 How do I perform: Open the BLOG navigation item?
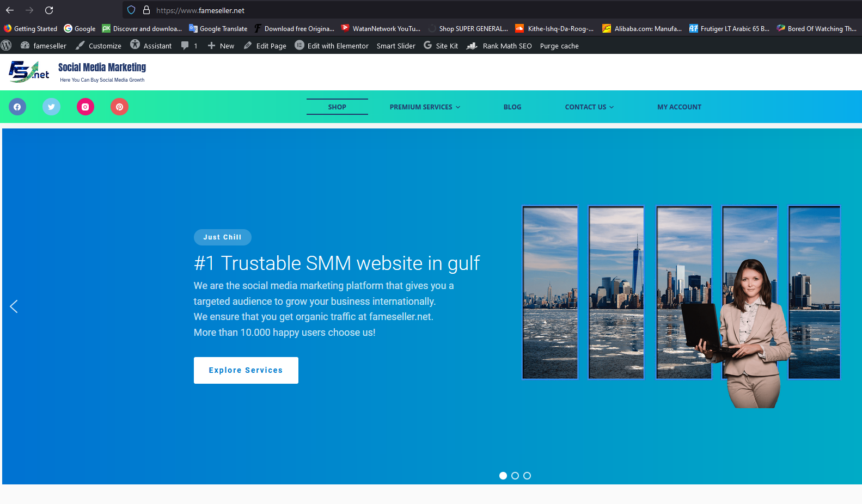click(512, 107)
